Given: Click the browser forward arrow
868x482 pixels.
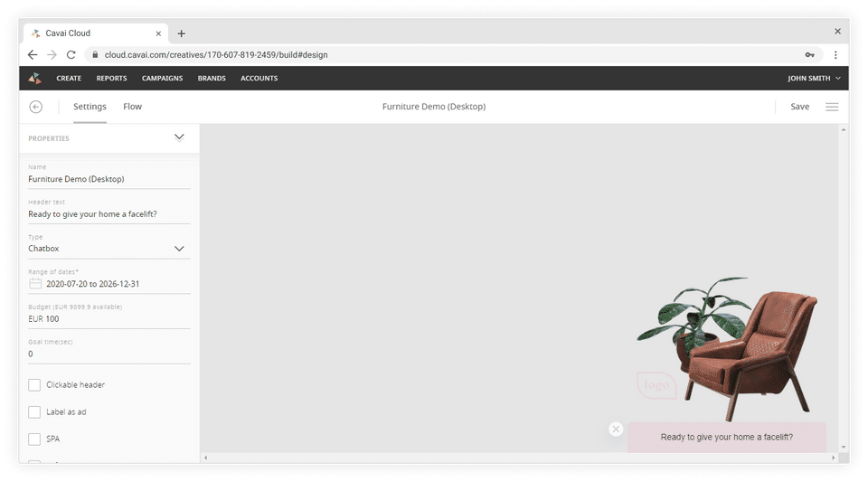Looking at the screenshot, I should 52,55.
